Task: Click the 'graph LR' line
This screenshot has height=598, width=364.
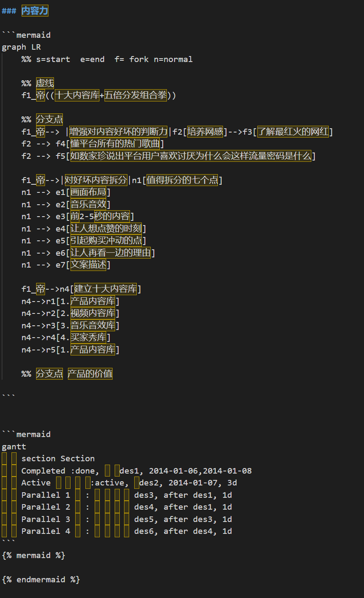Action: point(21,47)
